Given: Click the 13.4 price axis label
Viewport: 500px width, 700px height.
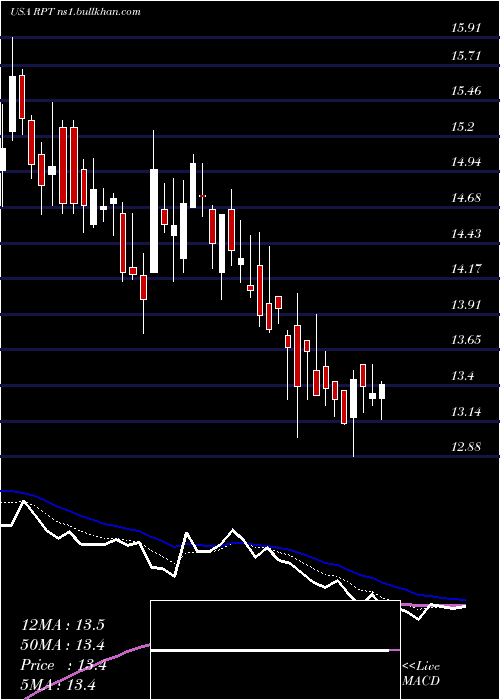Looking at the screenshot, I should point(462,375).
